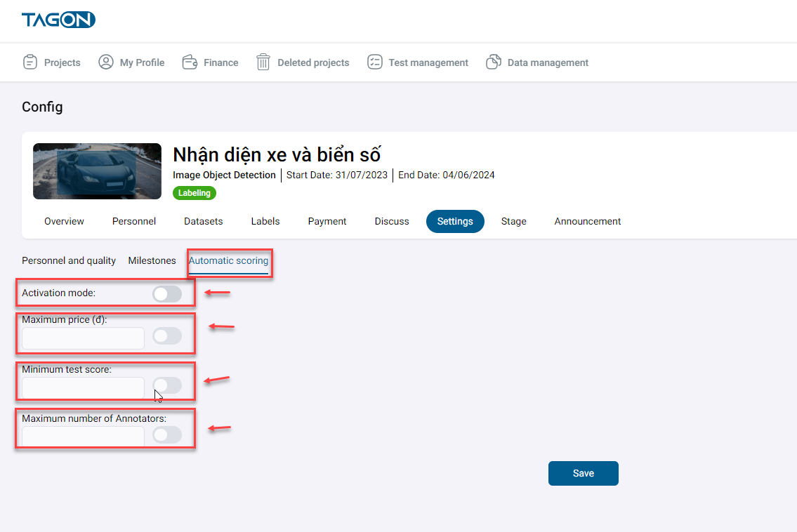Open the Stage tab

(513, 221)
